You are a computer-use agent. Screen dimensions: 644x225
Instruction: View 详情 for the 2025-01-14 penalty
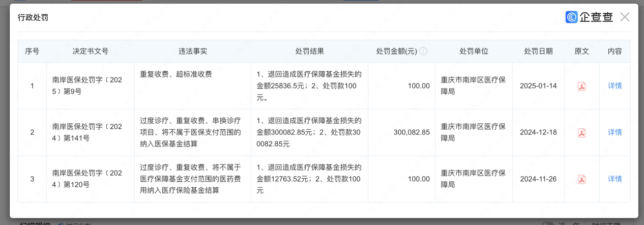coord(614,86)
